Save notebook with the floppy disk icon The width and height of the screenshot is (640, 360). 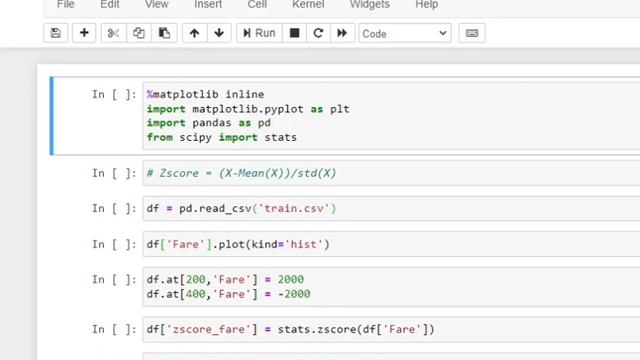pyautogui.click(x=56, y=33)
